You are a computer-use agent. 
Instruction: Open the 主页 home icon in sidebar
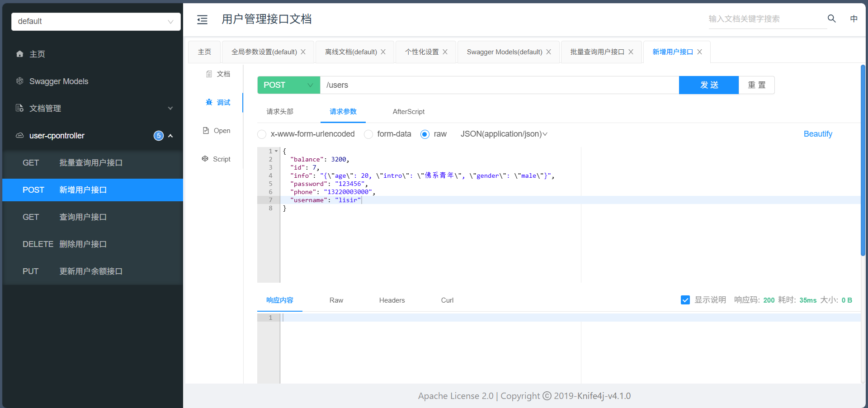[x=20, y=54]
